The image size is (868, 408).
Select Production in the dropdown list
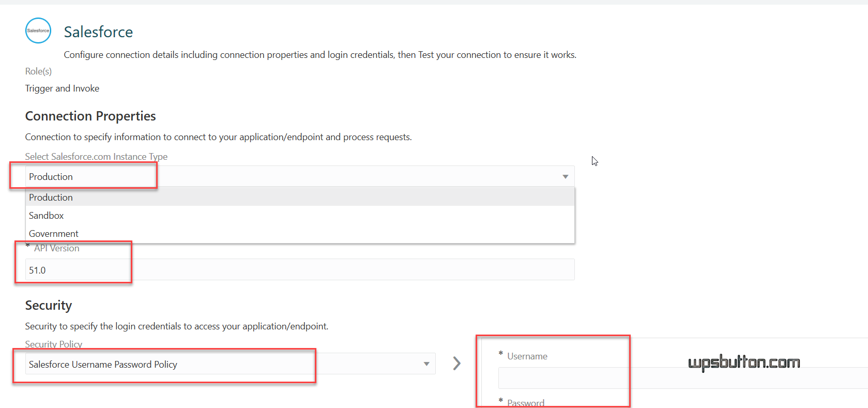click(300, 197)
